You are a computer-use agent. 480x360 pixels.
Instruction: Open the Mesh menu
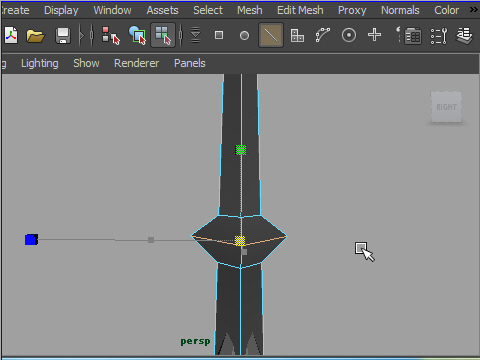point(250,10)
